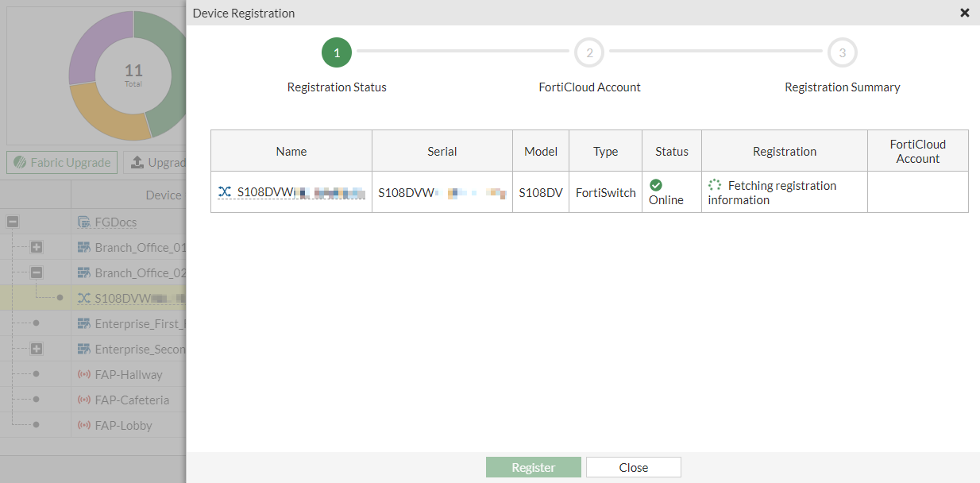Click the FAP-Lobby access point icon

point(83,425)
